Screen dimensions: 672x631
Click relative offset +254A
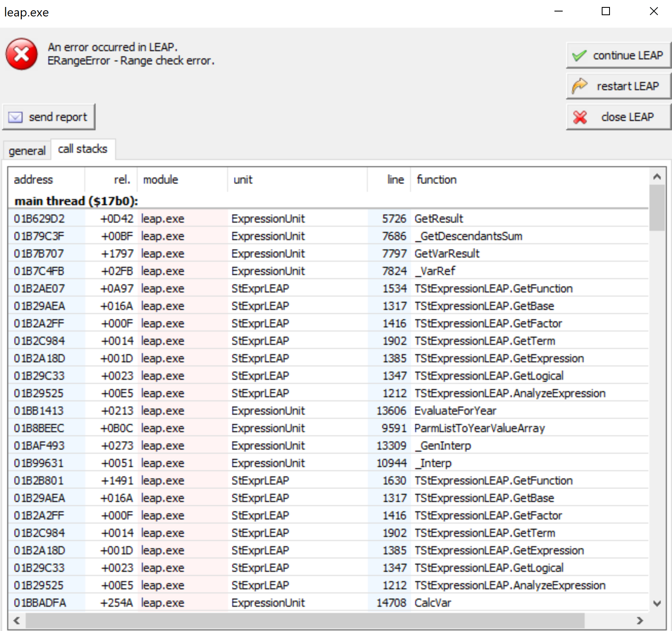pyautogui.click(x=117, y=603)
